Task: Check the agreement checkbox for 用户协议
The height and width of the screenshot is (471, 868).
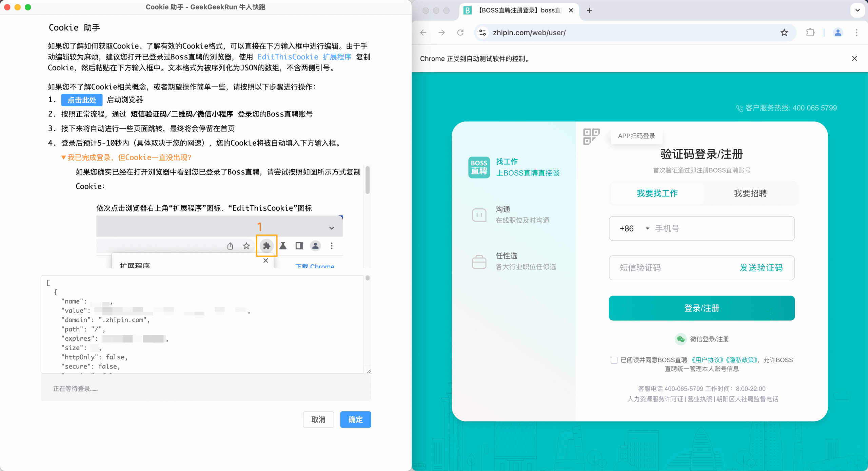Action: (614, 360)
